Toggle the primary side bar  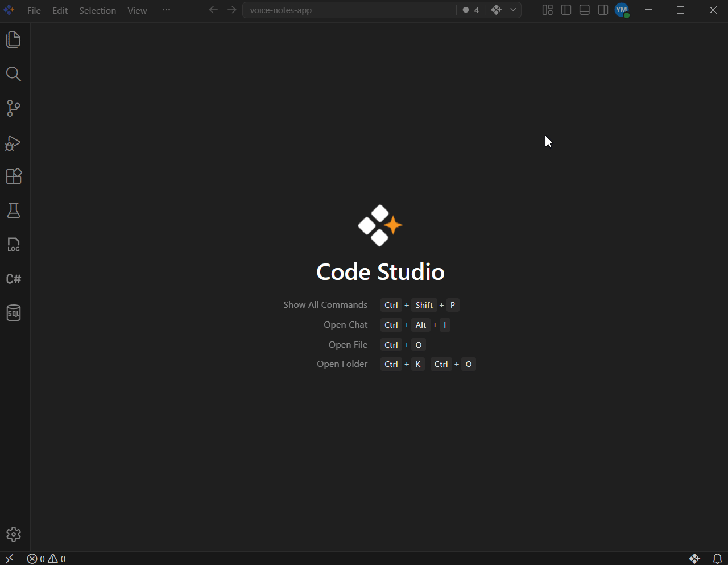(566, 10)
